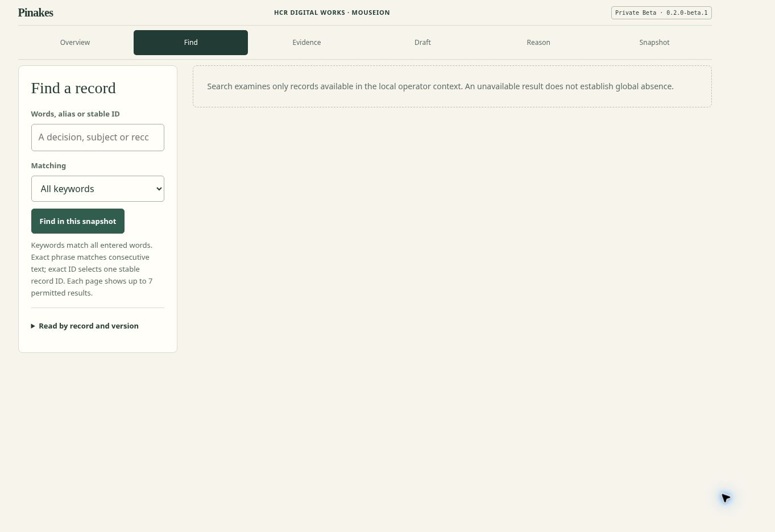Open the Matching dropdown

tap(98, 189)
